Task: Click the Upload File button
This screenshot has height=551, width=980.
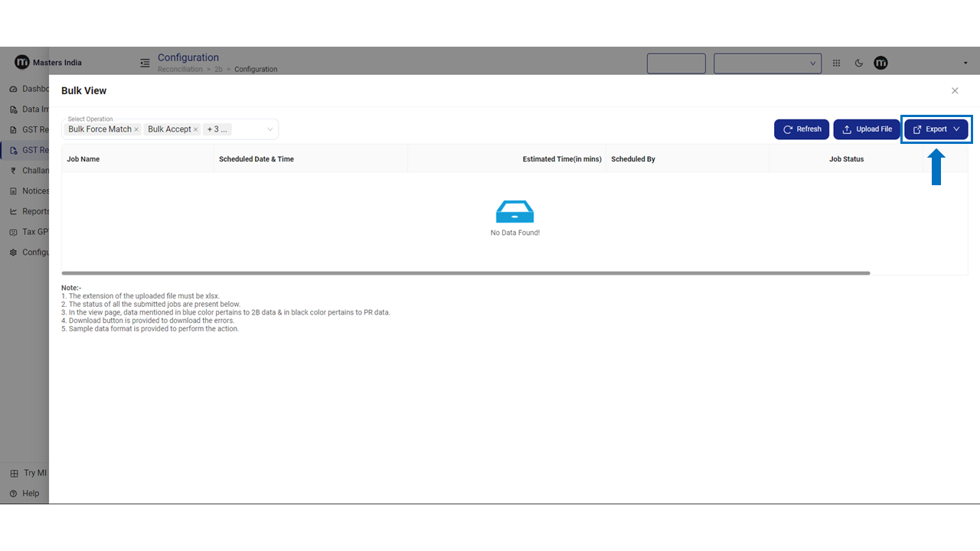Action: click(x=866, y=129)
